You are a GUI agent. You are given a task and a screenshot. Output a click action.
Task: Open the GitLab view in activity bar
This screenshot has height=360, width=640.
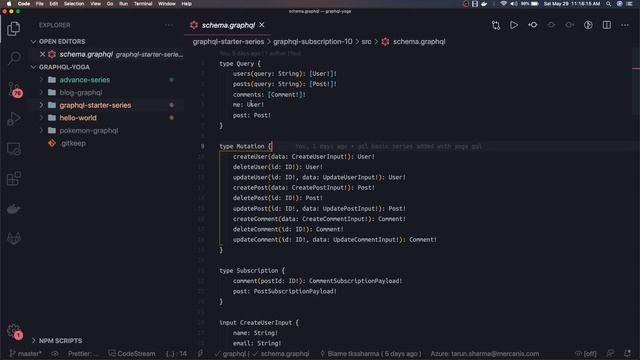13,238
